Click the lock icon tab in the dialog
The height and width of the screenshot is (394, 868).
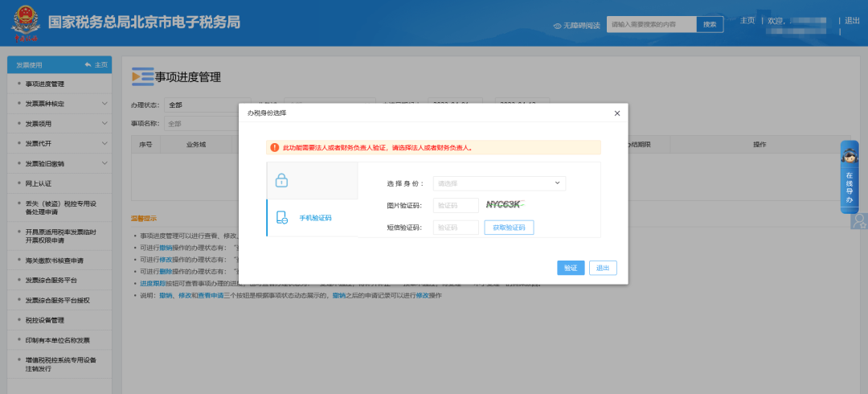pos(281,181)
